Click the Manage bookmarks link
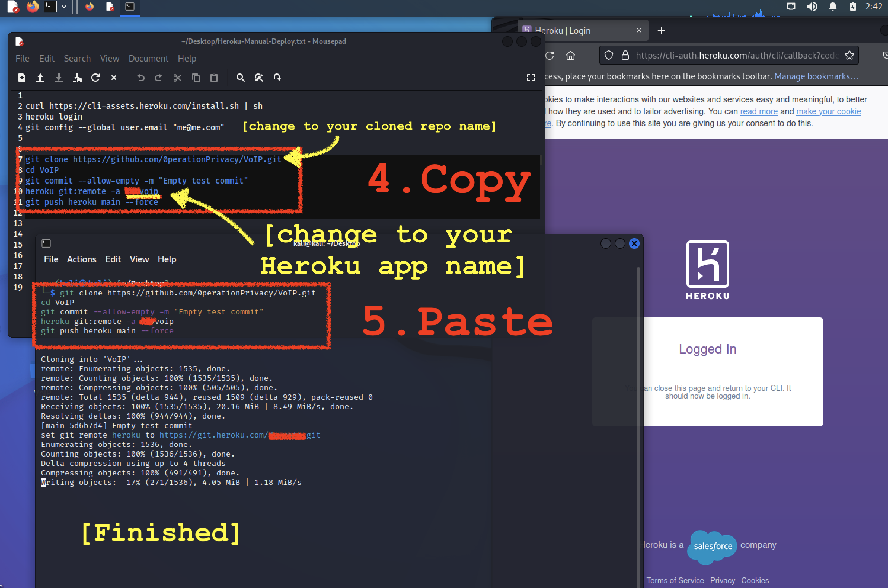Viewport: 888px width, 588px height. 816,76
